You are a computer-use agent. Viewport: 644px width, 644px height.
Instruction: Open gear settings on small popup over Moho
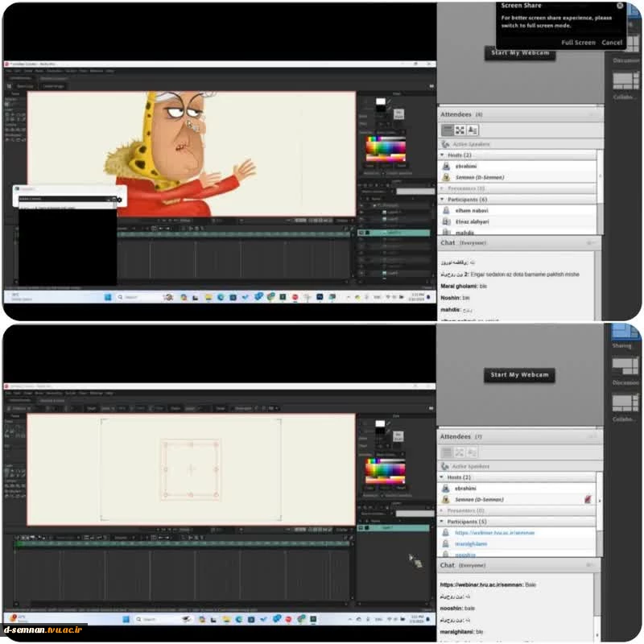pos(119,200)
